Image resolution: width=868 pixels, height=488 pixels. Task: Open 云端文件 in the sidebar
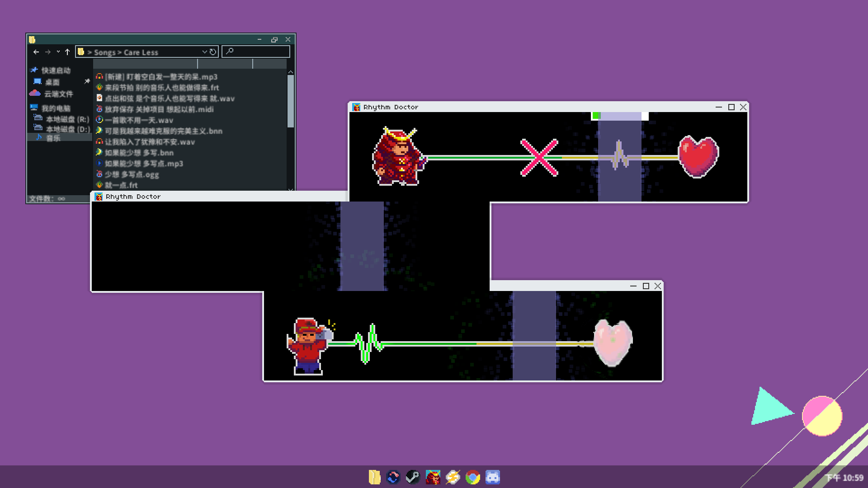[x=58, y=94]
